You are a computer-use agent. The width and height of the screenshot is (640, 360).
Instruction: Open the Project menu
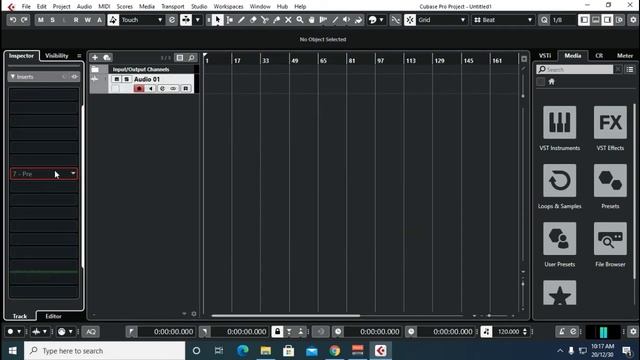(61, 7)
